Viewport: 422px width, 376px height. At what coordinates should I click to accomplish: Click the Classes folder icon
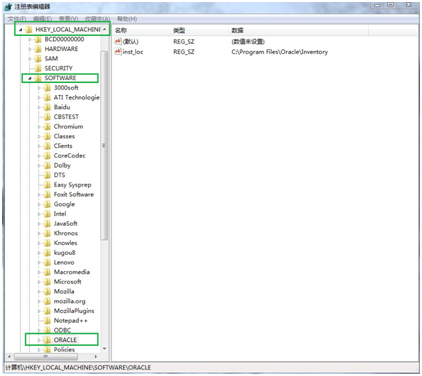click(47, 136)
